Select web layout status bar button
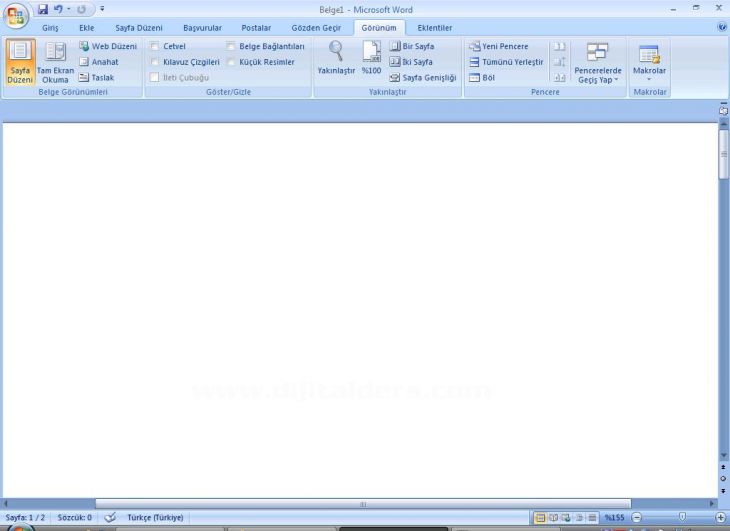730x531 pixels. [x=566, y=518]
